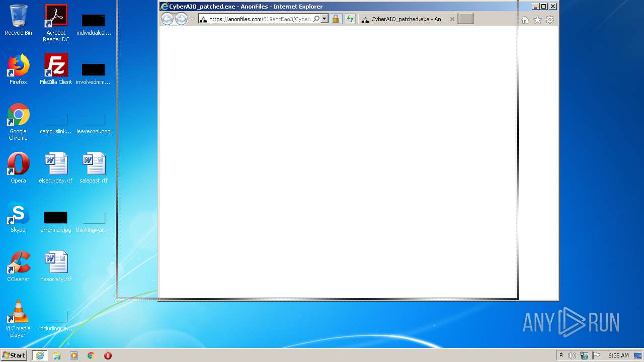The width and height of the screenshot is (644, 362).
Task: Open the security lock report icon
Action: coord(336,19)
